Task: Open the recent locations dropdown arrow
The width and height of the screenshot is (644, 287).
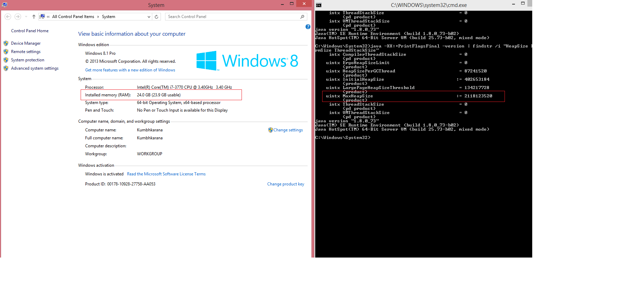Action: pos(26,17)
